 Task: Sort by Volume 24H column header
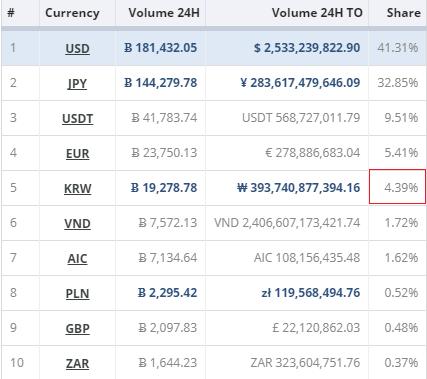coord(164,13)
